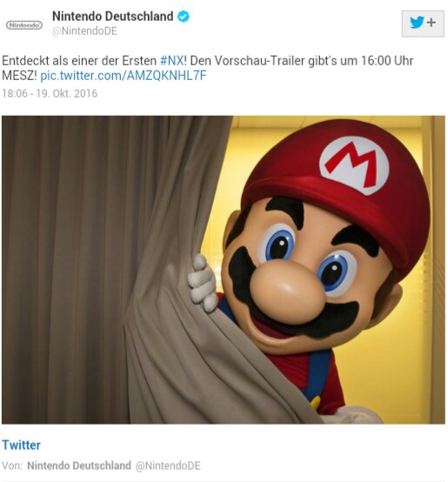448x482 pixels.
Task: Click the Twitter bird follow button
Action: click(x=423, y=23)
